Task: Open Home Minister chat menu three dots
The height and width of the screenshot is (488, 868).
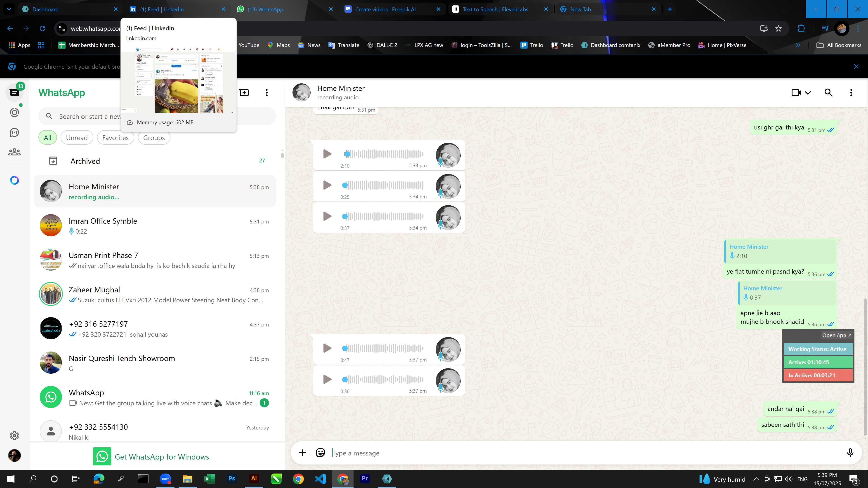Action: (851, 93)
